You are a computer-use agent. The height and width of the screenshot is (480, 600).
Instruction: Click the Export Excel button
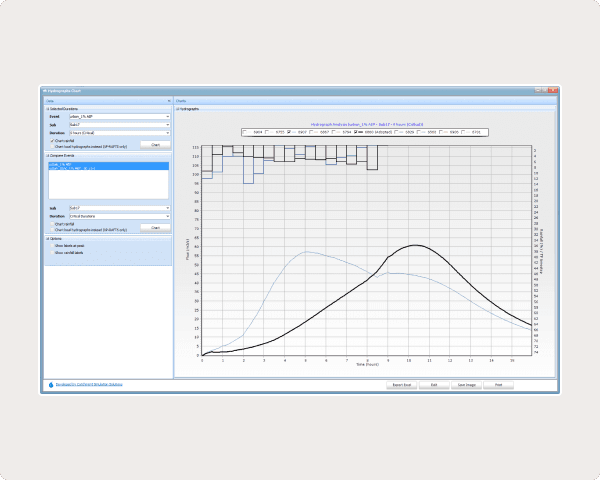coord(400,384)
